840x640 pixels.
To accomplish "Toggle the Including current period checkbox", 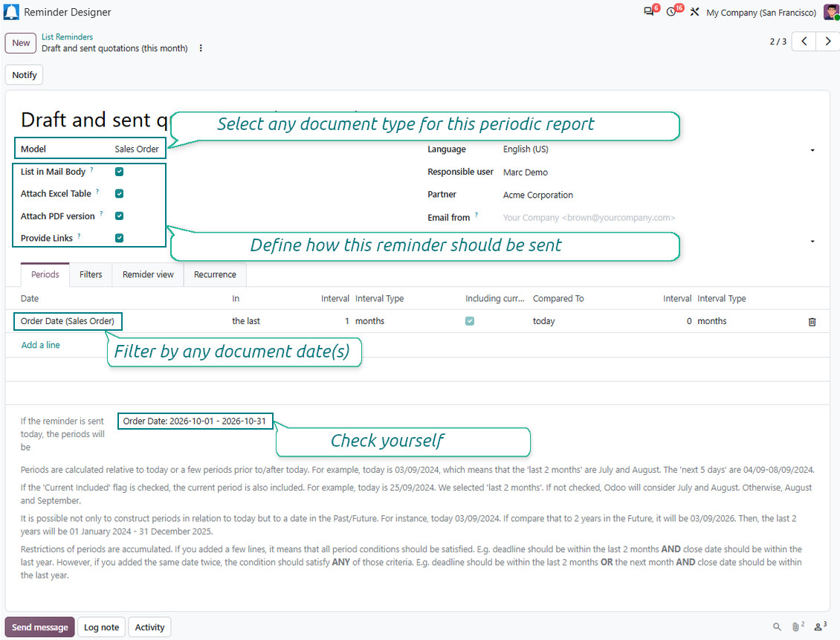I will coord(470,321).
